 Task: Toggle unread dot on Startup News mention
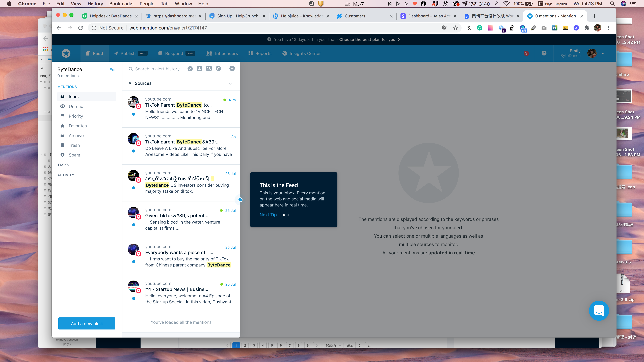tap(134, 298)
